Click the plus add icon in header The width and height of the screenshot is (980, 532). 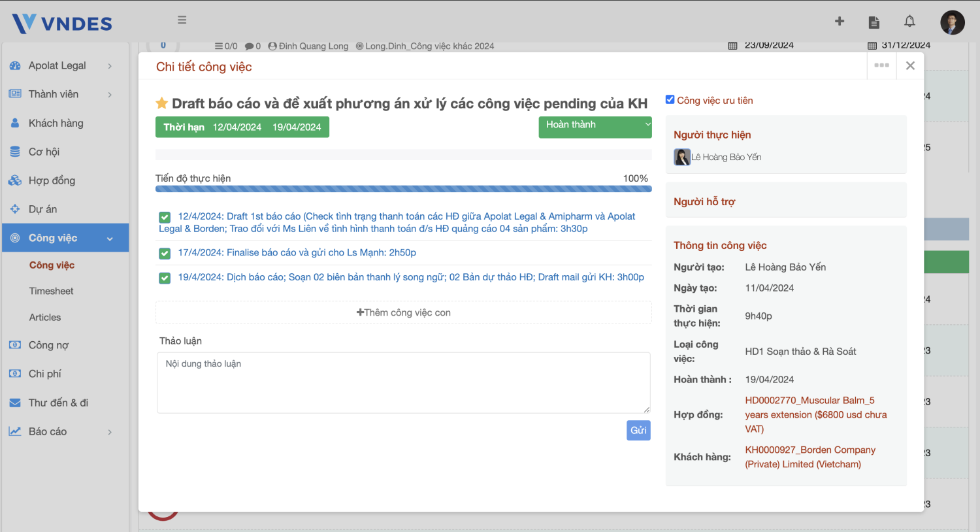click(x=840, y=22)
